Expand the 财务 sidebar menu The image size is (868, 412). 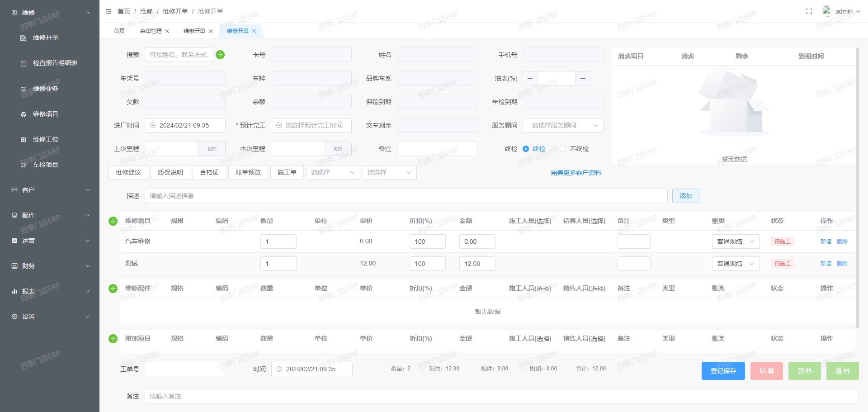tap(50, 266)
